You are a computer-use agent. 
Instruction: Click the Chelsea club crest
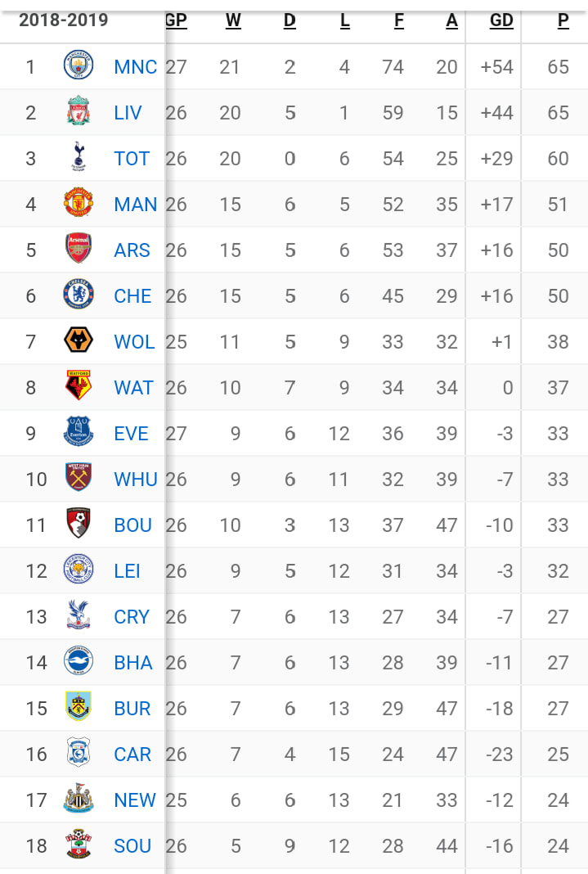(x=79, y=294)
